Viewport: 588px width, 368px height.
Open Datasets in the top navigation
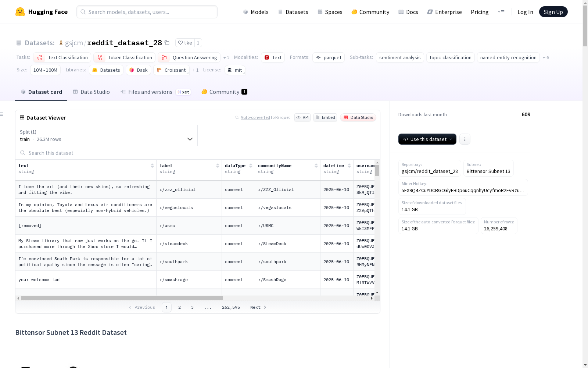293,12
